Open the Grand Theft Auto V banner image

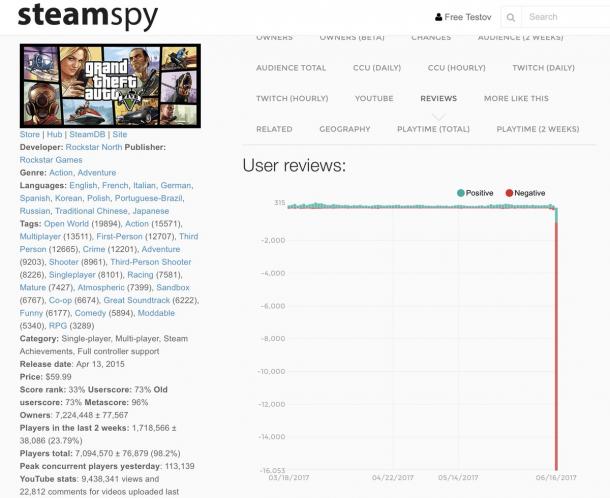tap(110, 86)
